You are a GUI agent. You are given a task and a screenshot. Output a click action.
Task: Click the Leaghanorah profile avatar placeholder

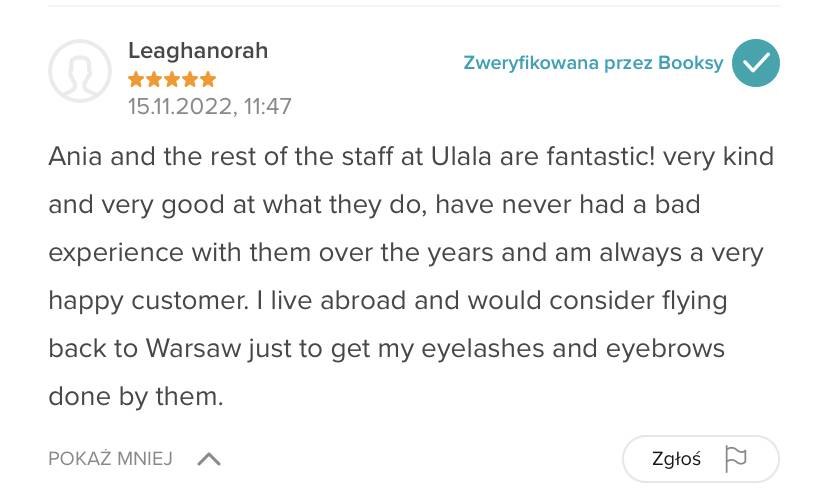tap(80, 71)
